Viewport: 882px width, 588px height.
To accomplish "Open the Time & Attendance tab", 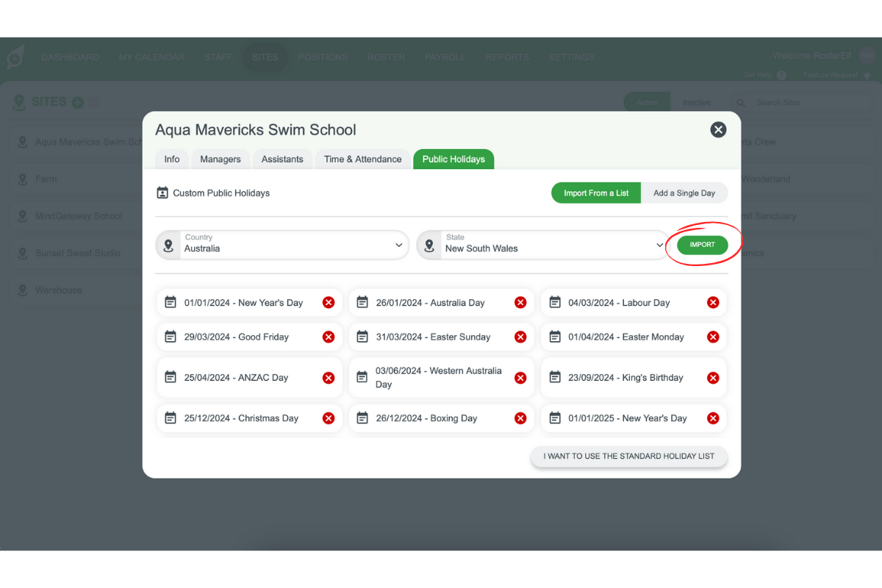I will point(362,159).
